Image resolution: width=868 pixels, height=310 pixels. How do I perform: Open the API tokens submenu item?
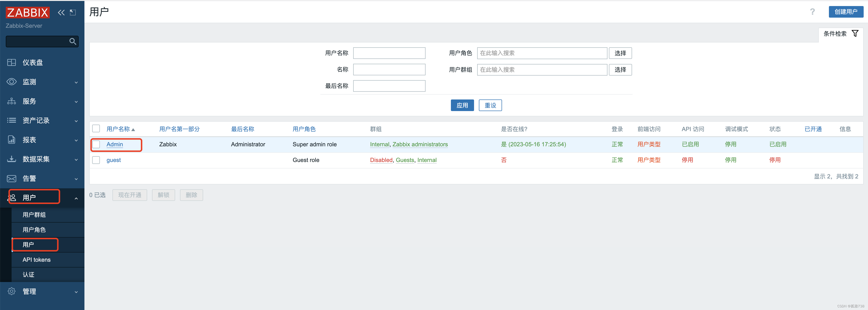tap(36, 260)
